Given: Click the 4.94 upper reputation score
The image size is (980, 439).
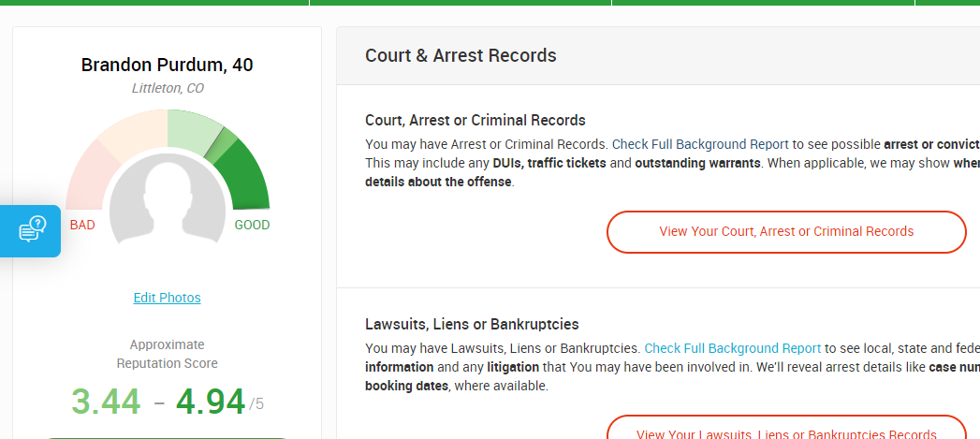Looking at the screenshot, I should tap(210, 401).
